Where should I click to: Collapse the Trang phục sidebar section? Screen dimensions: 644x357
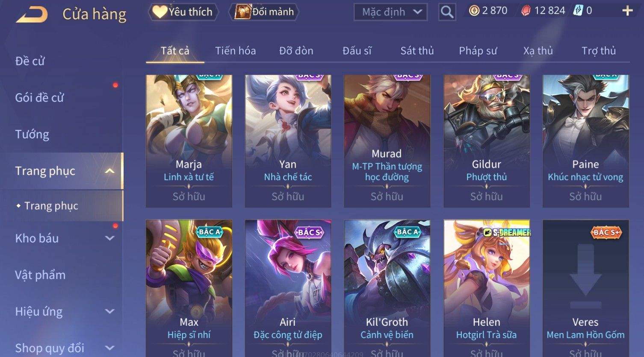click(x=110, y=171)
